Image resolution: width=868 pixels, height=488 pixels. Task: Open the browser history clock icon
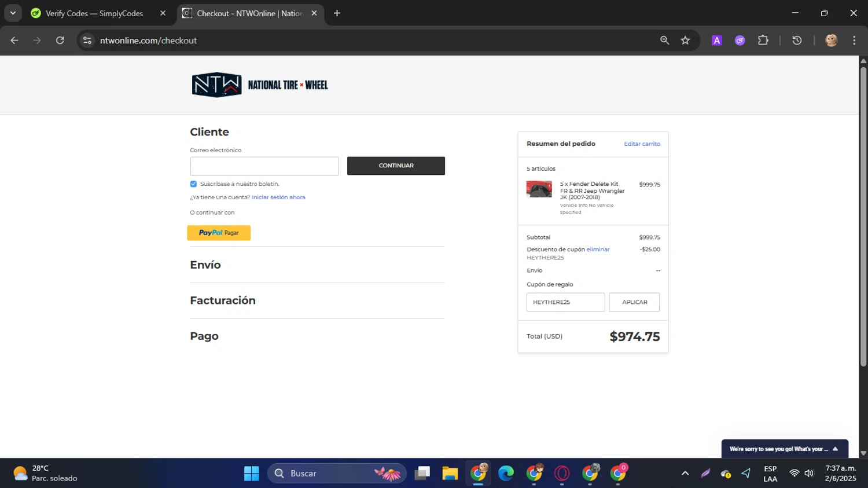click(x=797, y=41)
